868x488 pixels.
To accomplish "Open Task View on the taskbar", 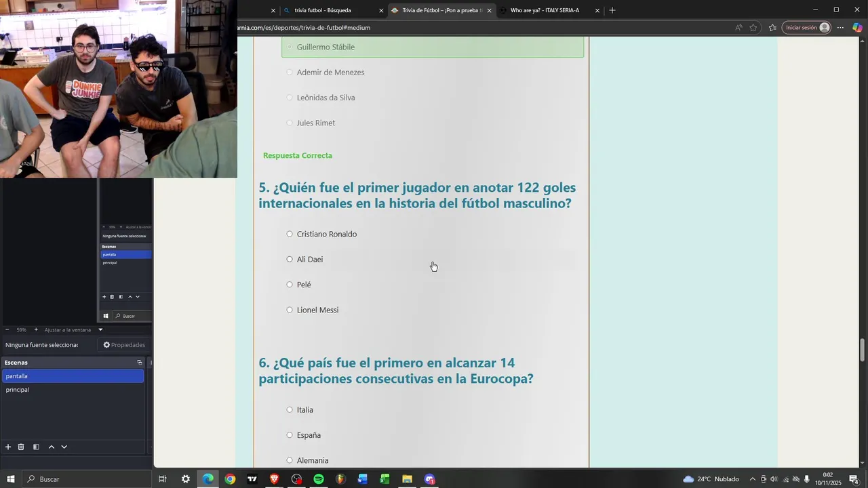I will (x=163, y=479).
